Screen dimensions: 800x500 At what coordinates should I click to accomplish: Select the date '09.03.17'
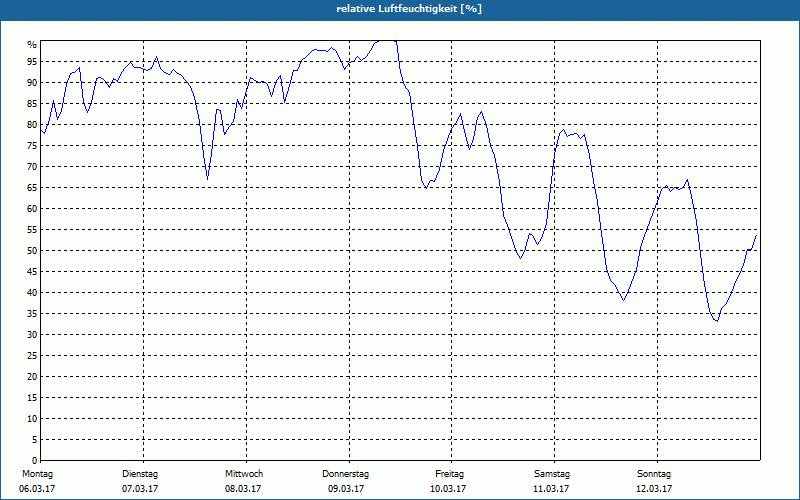click(346, 489)
